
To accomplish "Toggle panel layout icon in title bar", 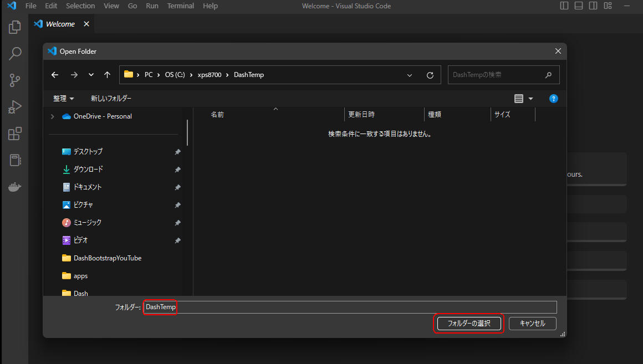I will (x=579, y=6).
